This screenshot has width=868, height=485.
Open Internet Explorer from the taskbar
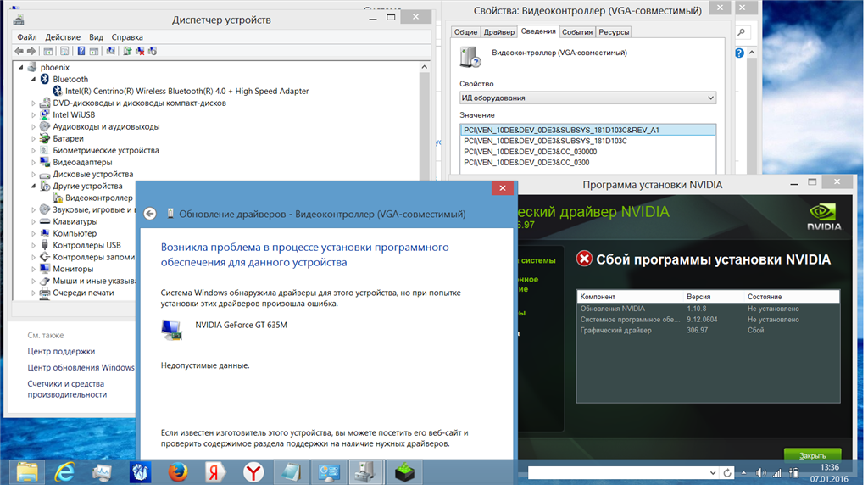pos(64,472)
